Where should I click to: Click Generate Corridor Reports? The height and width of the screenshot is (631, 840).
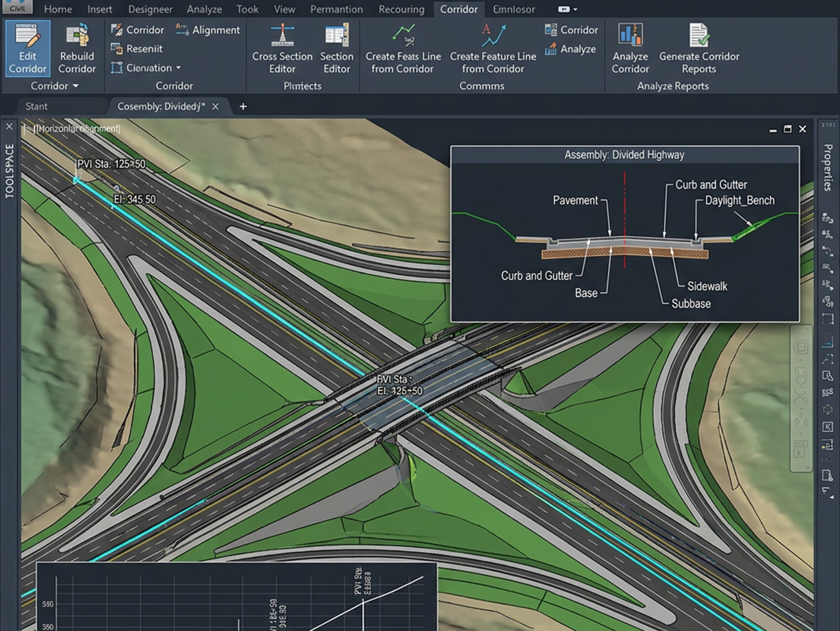[x=699, y=48]
